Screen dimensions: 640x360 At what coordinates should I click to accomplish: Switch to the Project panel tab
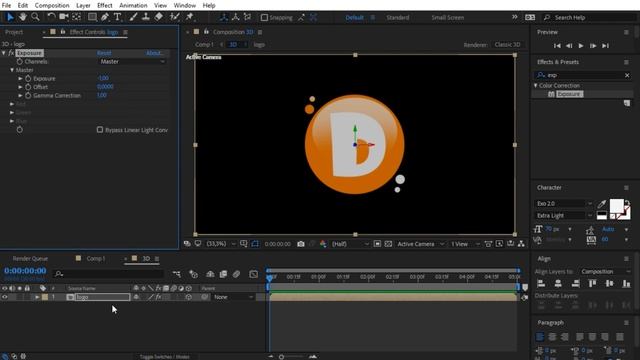pyautogui.click(x=14, y=32)
